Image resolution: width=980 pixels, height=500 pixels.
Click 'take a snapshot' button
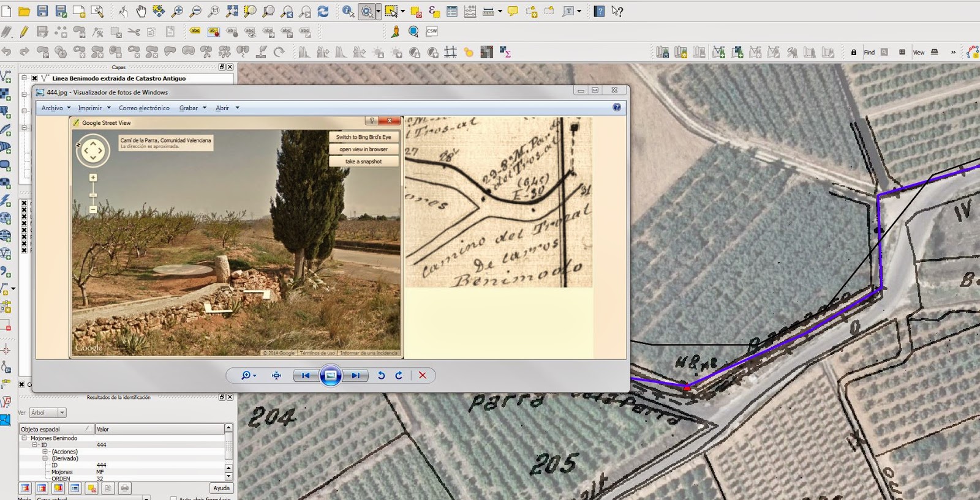(x=364, y=162)
